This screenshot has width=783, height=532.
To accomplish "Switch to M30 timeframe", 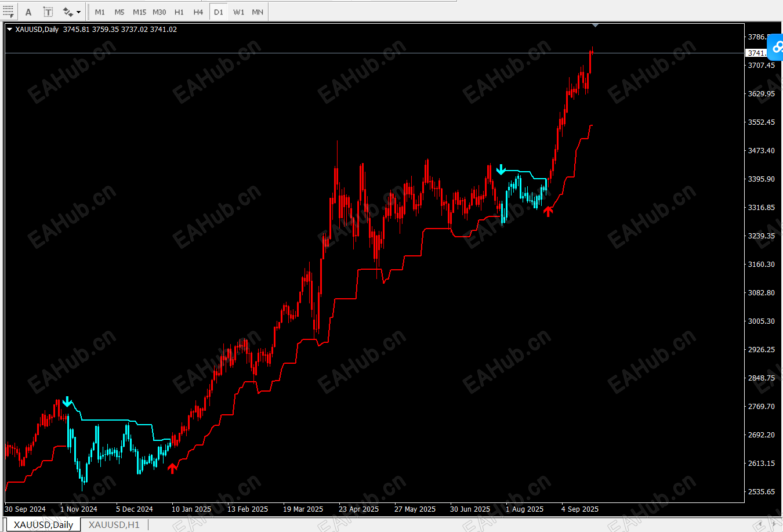I will click(159, 12).
